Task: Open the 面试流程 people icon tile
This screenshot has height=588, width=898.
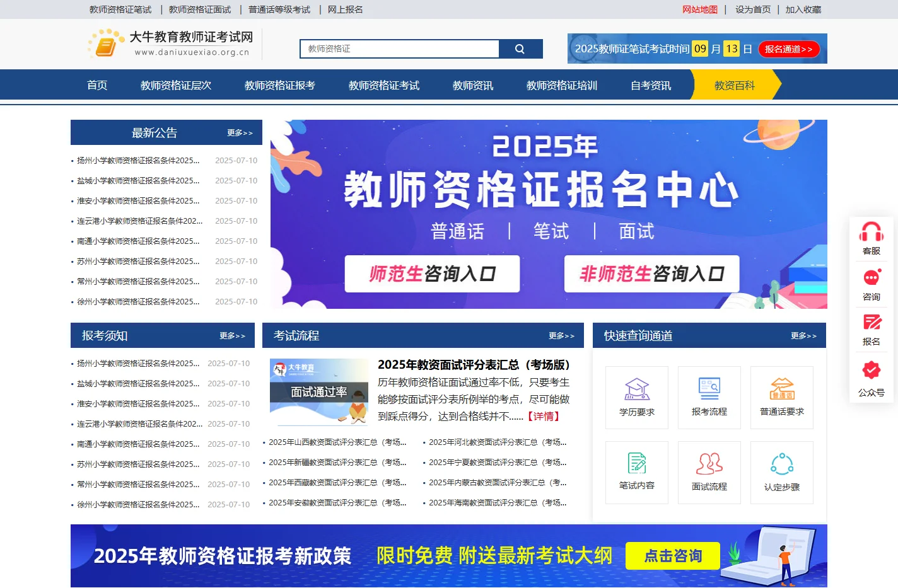Action: point(709,473)
